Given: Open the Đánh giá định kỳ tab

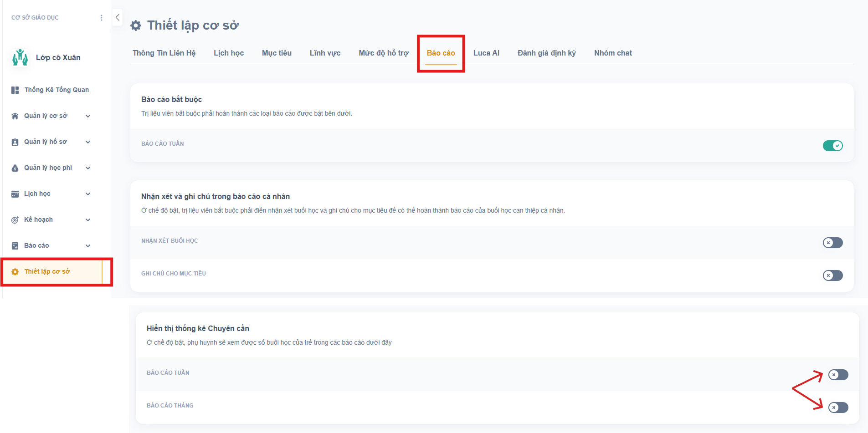Looking at the screenshot, I should 546,53.
